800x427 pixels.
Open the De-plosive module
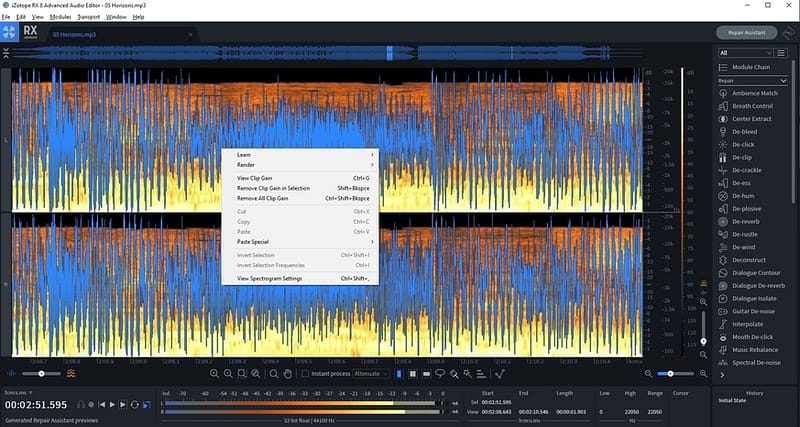coord(740,209)
